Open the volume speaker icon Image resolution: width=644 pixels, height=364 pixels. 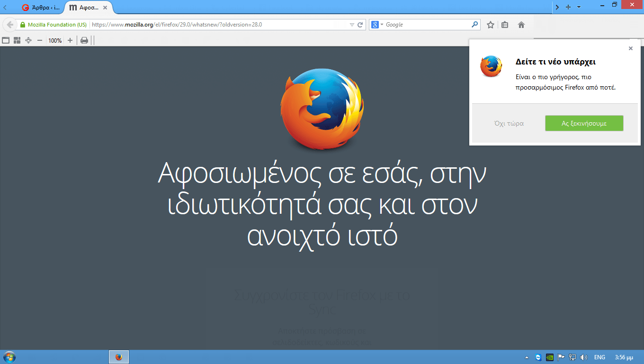click(x=584, y=357)
